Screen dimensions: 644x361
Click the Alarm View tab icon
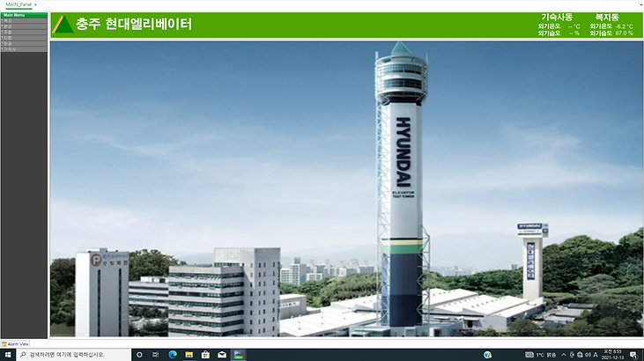(4, 344)
